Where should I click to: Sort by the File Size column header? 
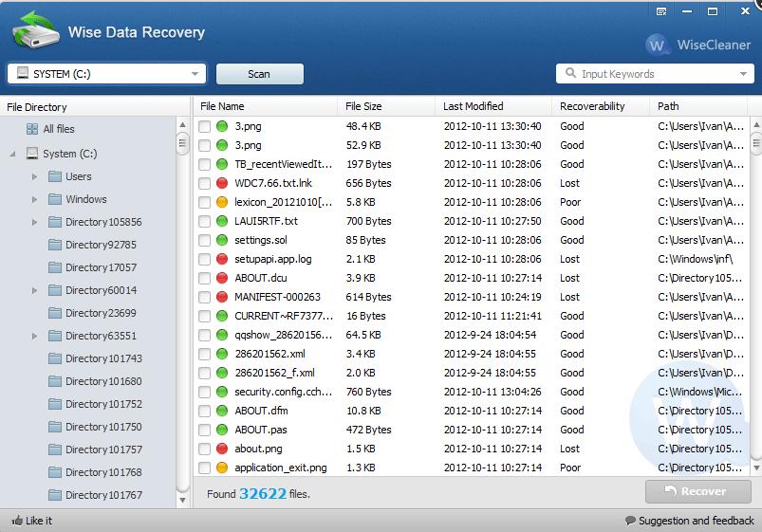tap(386, 106)
